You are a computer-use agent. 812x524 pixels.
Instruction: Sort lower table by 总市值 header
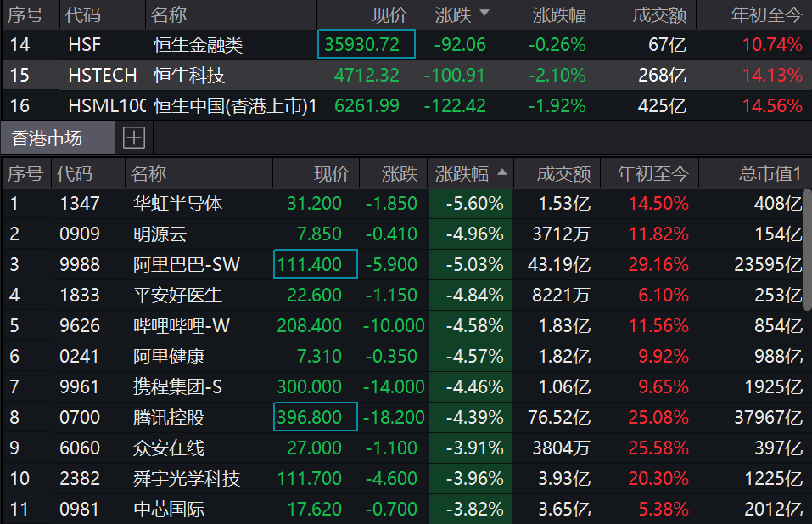point(770,173)
